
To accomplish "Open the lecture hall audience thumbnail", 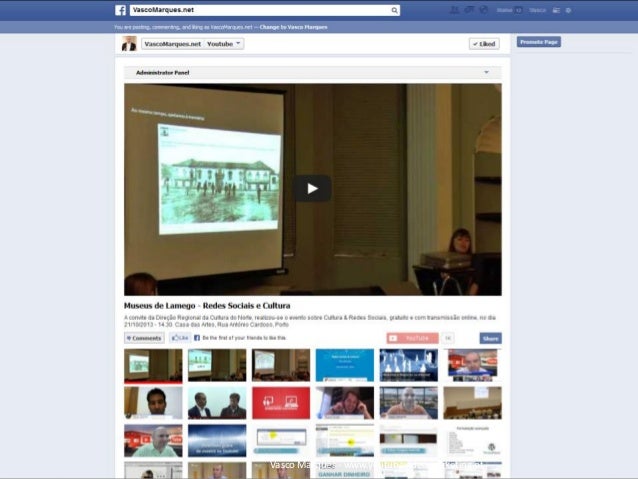I will 472,403.
